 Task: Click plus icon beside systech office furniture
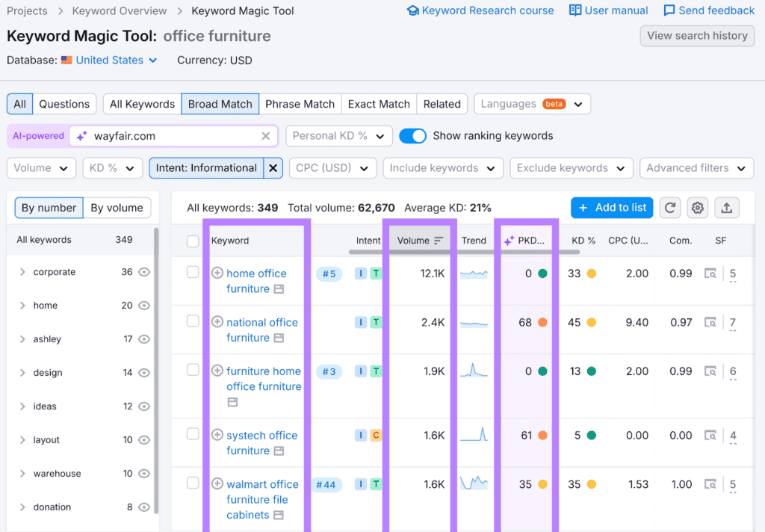(217, 435)
